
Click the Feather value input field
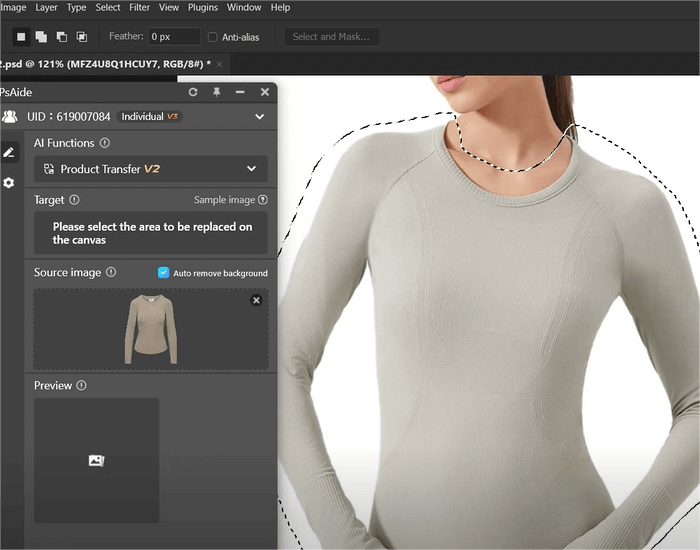[175, 37]
